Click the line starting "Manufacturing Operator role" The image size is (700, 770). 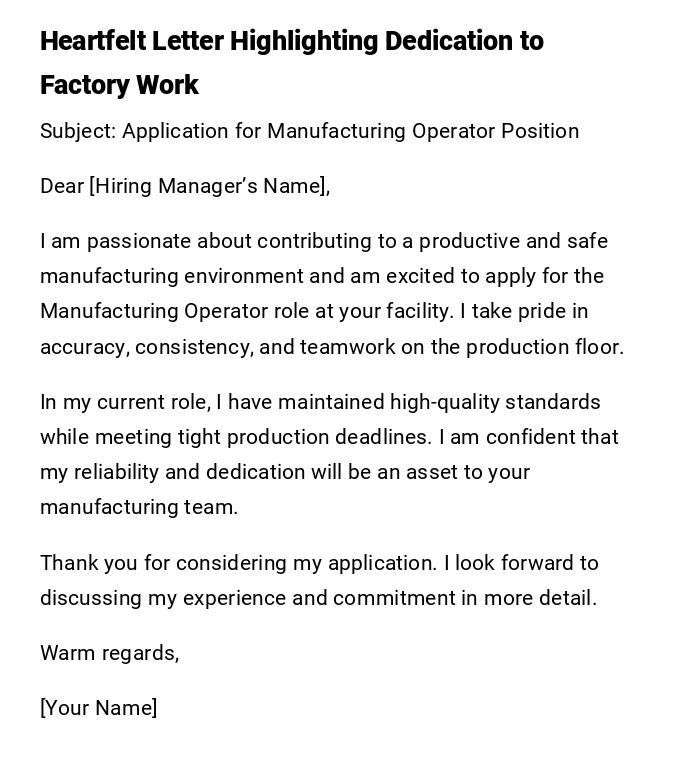tap(313, 311)
